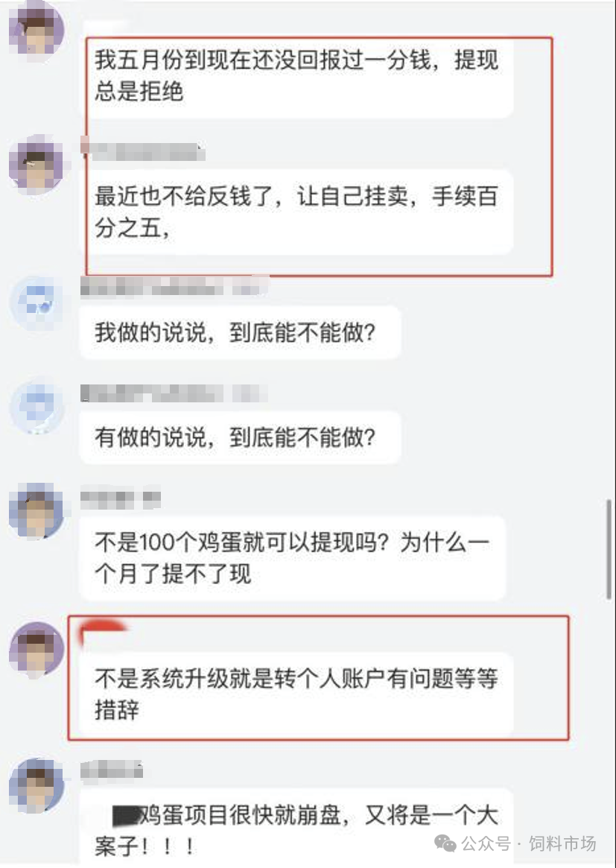616x868 pixels.
Task: Select message about 100个鸡蛋 withdrawal
Action: click(293, 558)
